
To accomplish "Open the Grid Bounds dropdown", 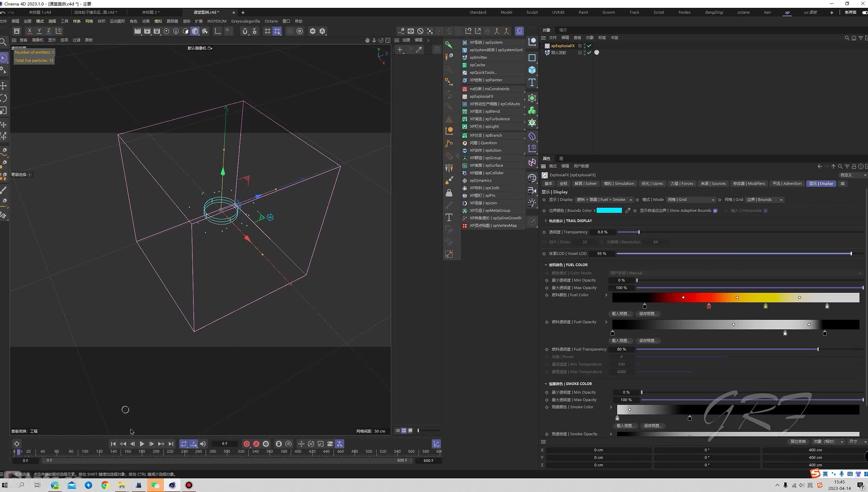I will pos(764,200).
